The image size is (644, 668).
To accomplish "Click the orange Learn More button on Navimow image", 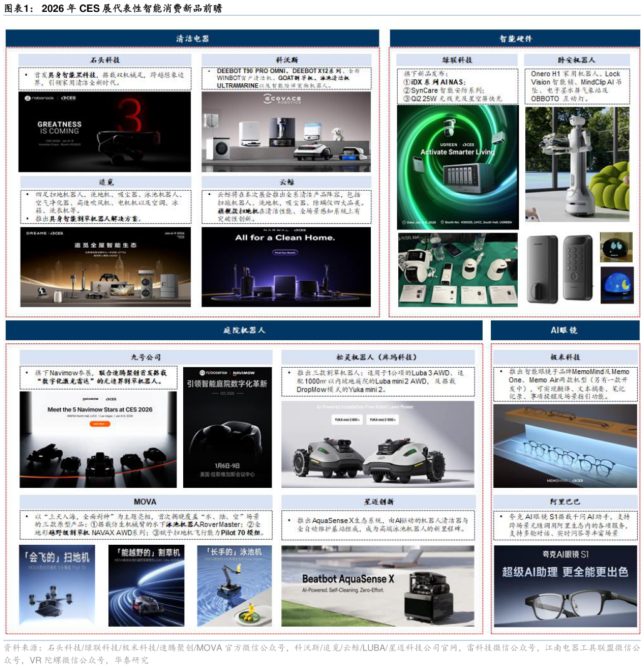I will tap(99, 424).
